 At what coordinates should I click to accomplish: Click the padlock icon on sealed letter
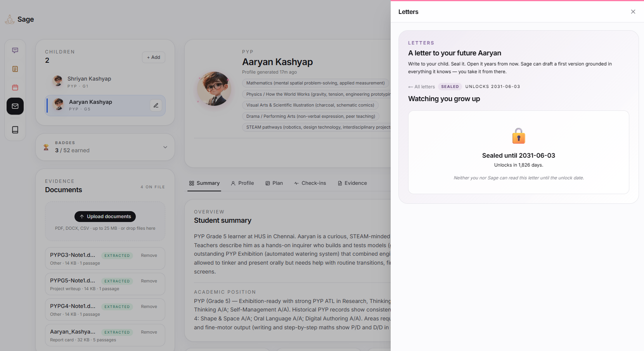(519, 136)
